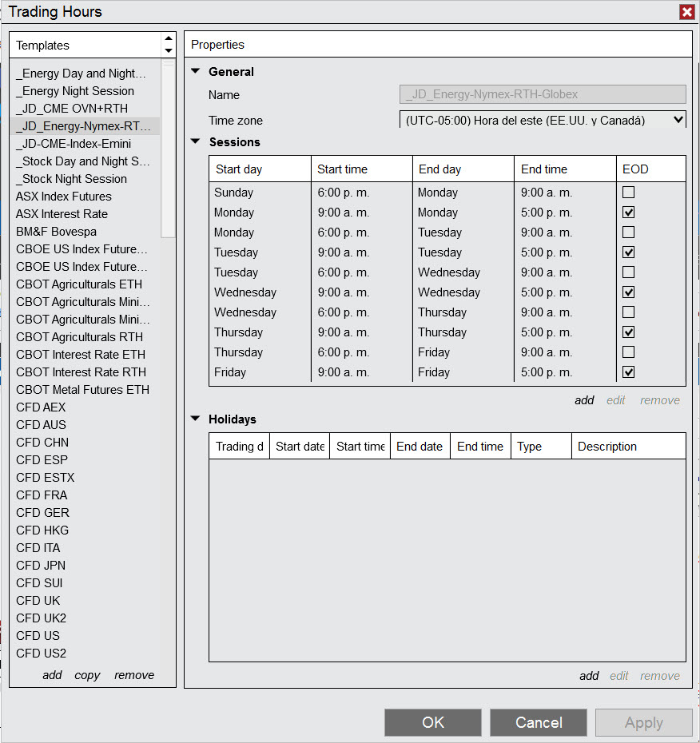
Task: Add a new template
Action: tap(52, 675)
